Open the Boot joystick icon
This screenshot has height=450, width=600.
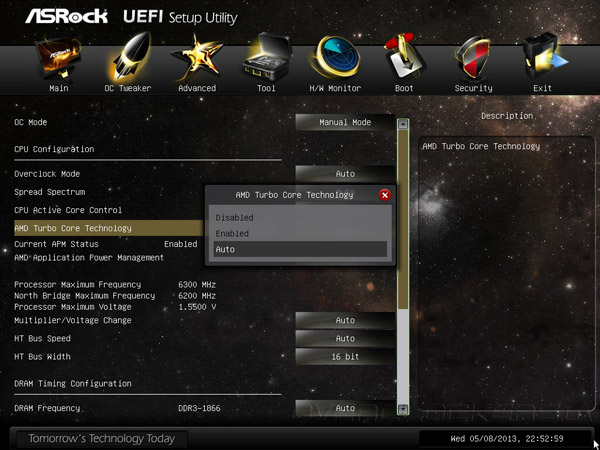(x=404, y=57)
